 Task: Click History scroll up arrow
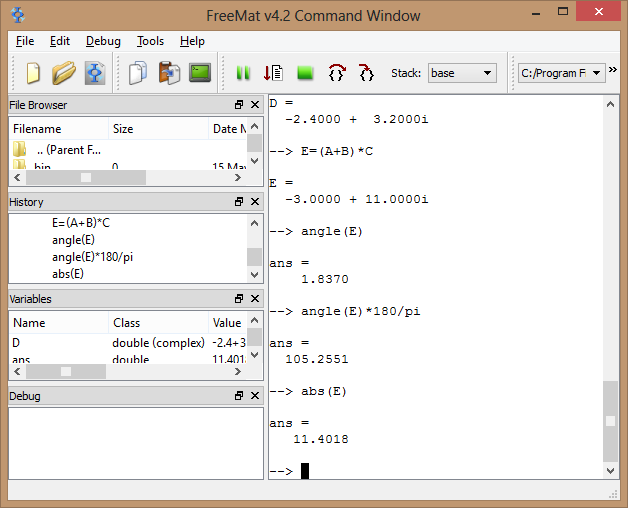(x=254, y=223)
